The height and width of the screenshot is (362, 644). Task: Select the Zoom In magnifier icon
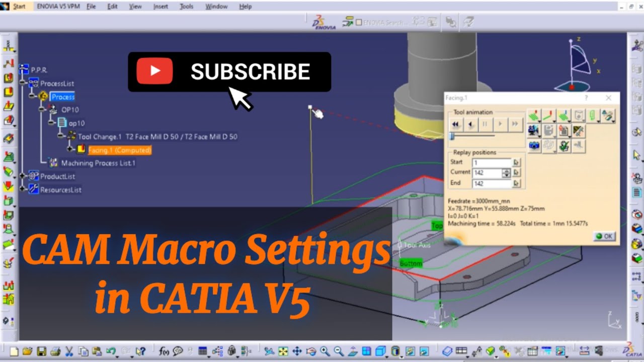tap(325, 351)
